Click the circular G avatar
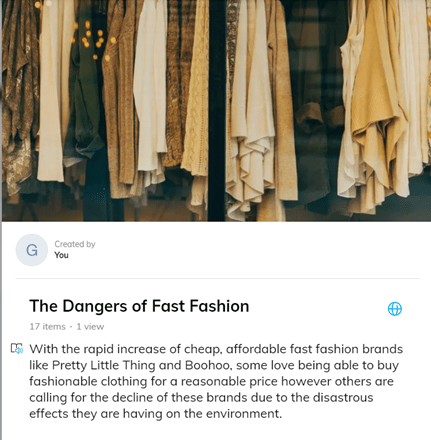 pyautogui.click(x=32, y=250)
